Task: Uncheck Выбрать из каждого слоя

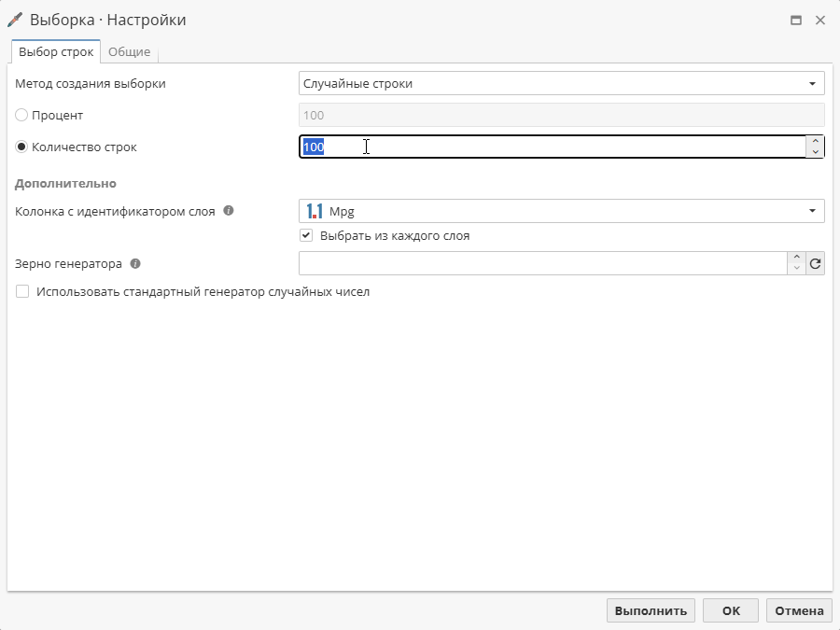Action: click(306, 236)
